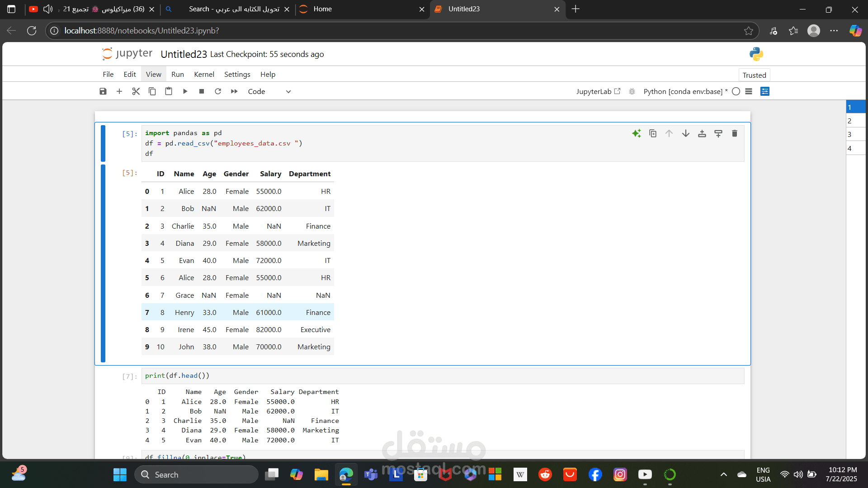
Task: Restart kernel and run all cells with the fast-forward icon
Action: [234, 91]
